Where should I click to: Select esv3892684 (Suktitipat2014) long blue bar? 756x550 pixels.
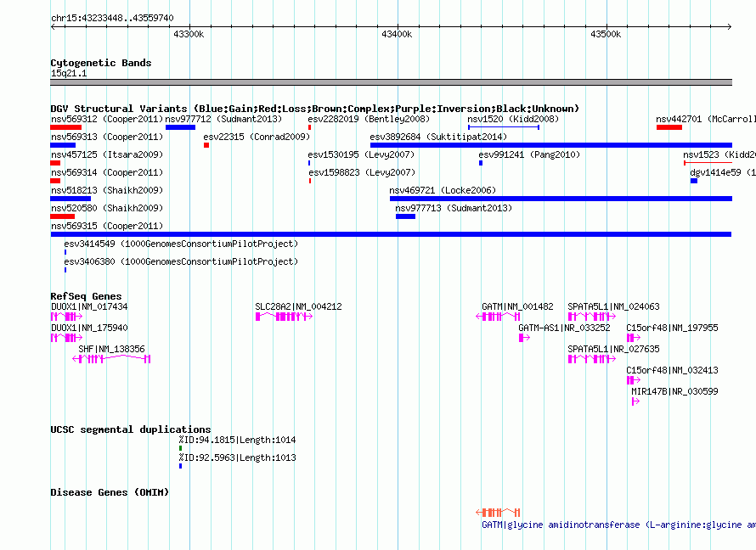click(551, 145)
